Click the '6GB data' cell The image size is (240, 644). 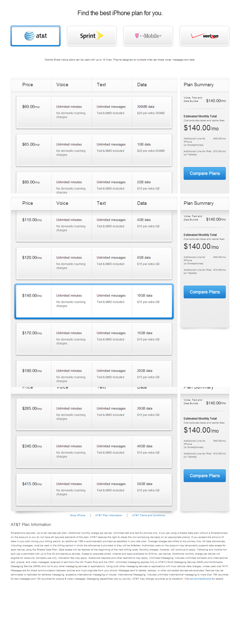[144, 257]
